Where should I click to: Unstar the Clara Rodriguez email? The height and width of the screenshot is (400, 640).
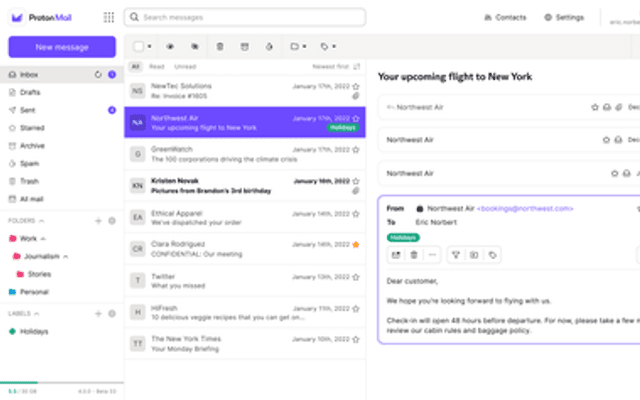point(356,244)
